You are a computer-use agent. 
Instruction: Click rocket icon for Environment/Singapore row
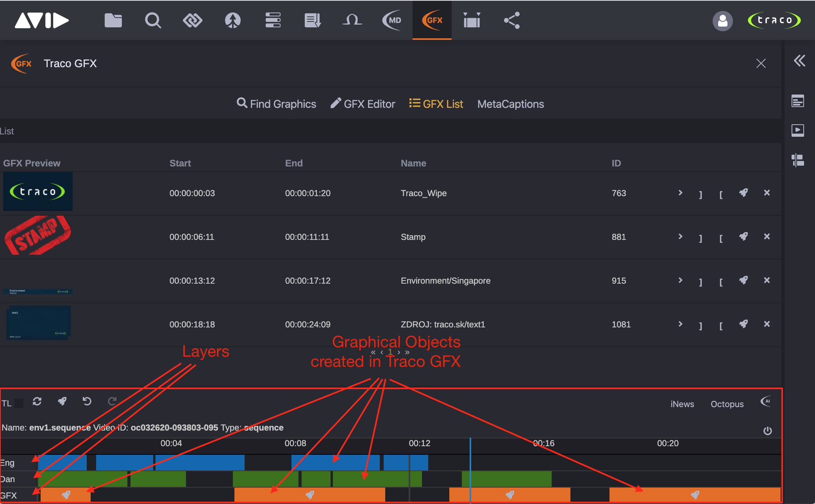pos(744,280)
